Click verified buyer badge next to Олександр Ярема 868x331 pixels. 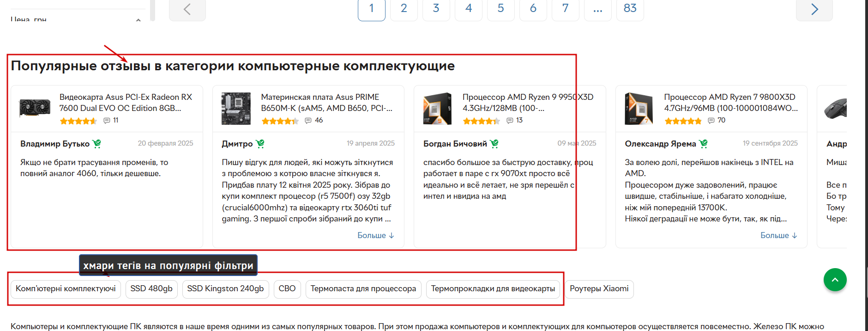coord(703,144)
